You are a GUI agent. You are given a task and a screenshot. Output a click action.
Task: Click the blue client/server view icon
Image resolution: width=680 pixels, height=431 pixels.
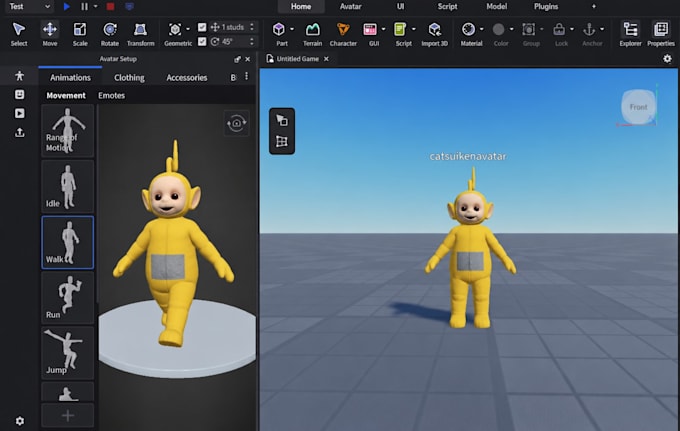click(x=129, y=7)
